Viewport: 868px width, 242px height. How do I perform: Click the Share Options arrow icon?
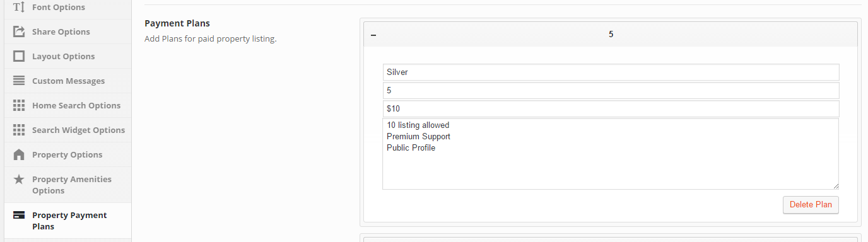(19, 32)
